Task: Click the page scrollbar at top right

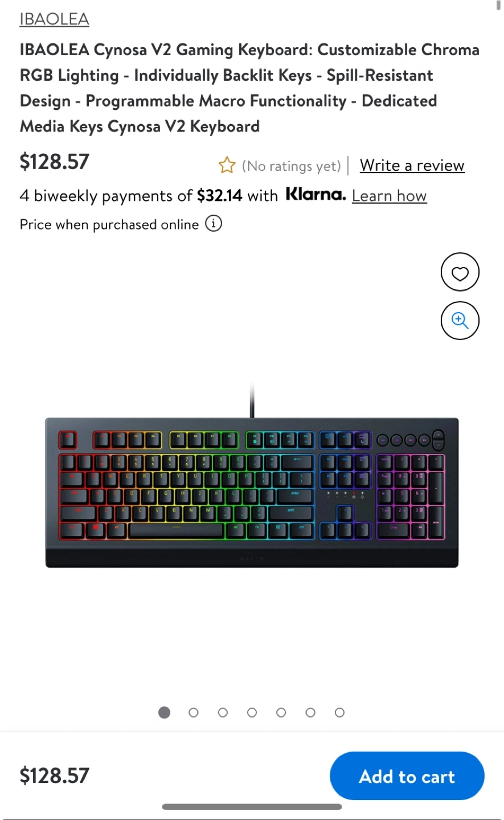Action: click(498, 5)
